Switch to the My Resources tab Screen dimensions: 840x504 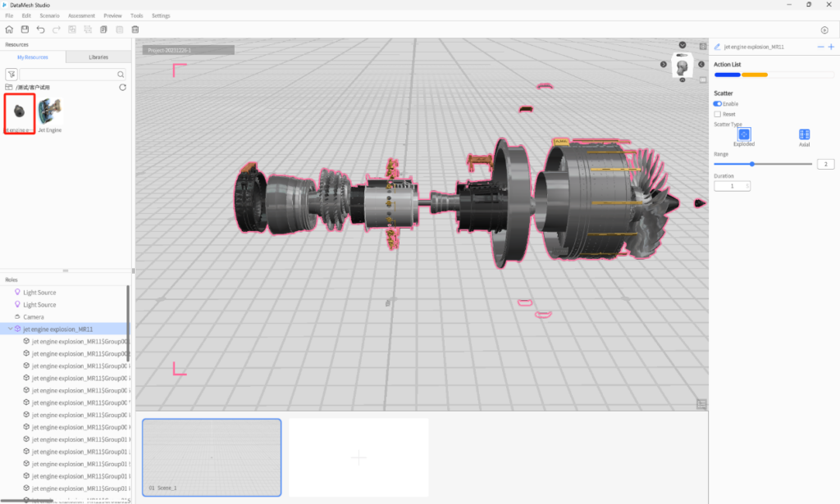point(33,57)
